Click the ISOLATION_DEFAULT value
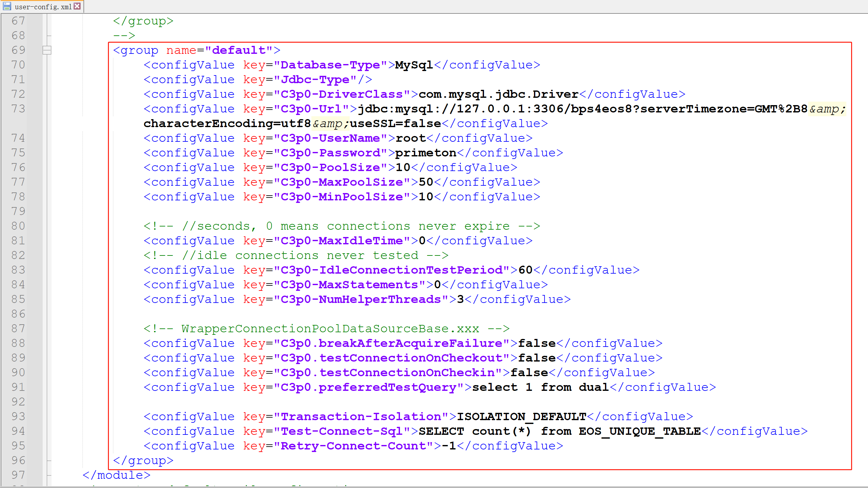 pyautogui.click(x=521, y=417)
